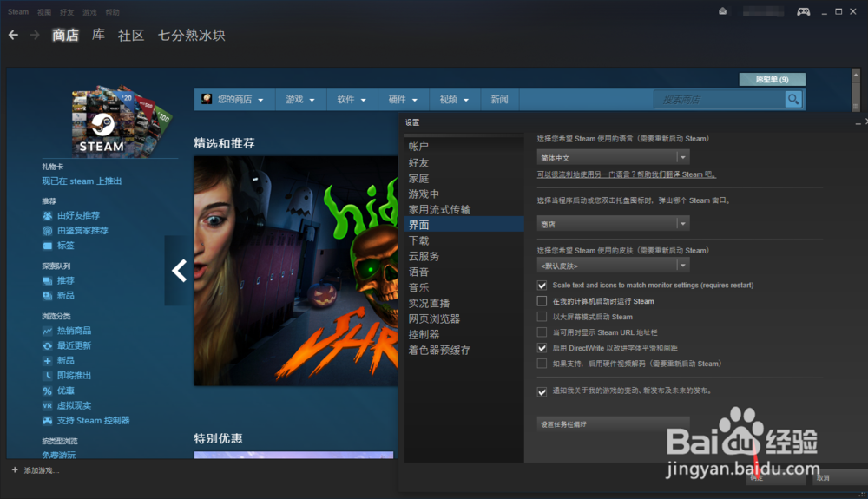The width and height of the screenshot is (868, 499).
Task: Enable 启用硬件视频解码 checkbox
Action: coord(542,364)
